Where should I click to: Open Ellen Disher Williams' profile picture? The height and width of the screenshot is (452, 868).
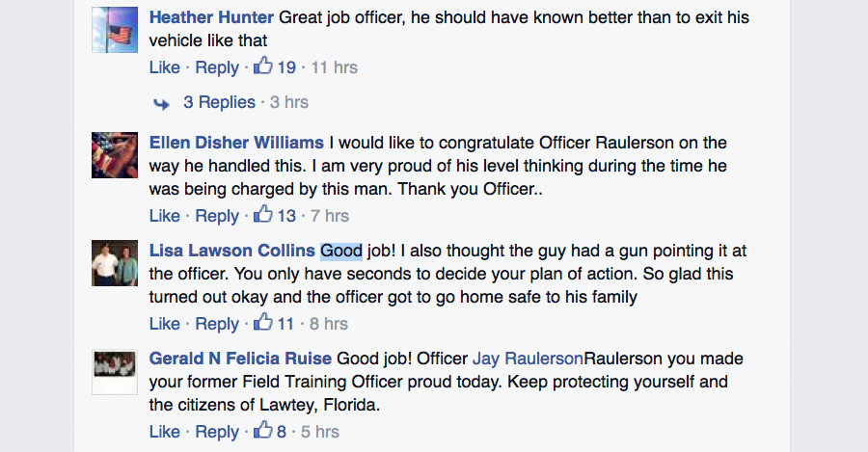click(x=115, y=155)
